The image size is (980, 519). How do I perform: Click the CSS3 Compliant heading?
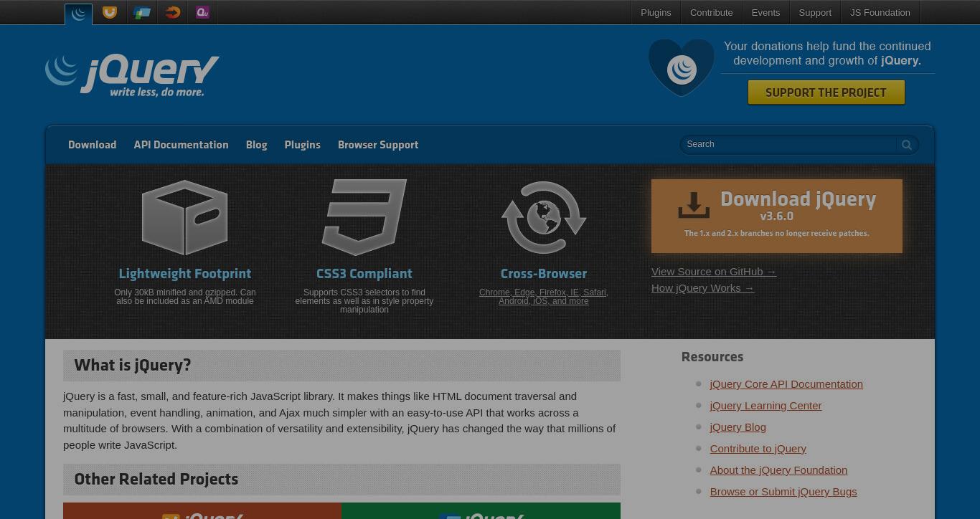tap(364, 274)
